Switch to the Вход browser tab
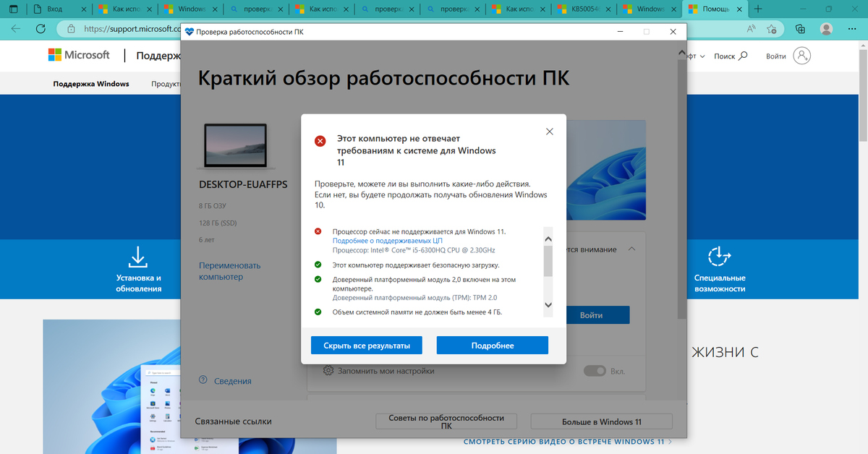 click(x=60, y=9)
